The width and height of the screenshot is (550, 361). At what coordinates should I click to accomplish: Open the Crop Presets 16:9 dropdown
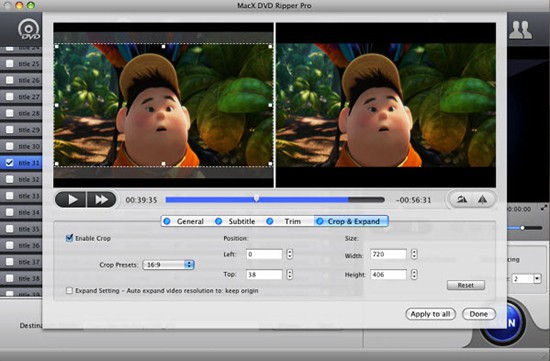click(x=168, y=265)
